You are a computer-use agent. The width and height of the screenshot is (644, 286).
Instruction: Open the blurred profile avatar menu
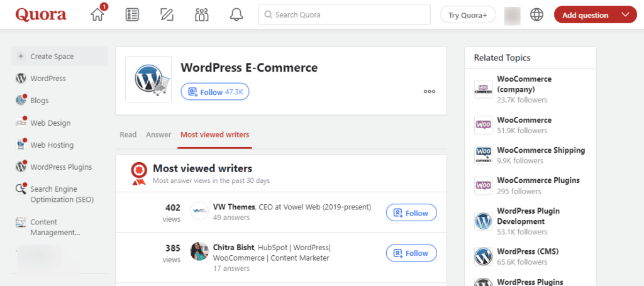513,14
